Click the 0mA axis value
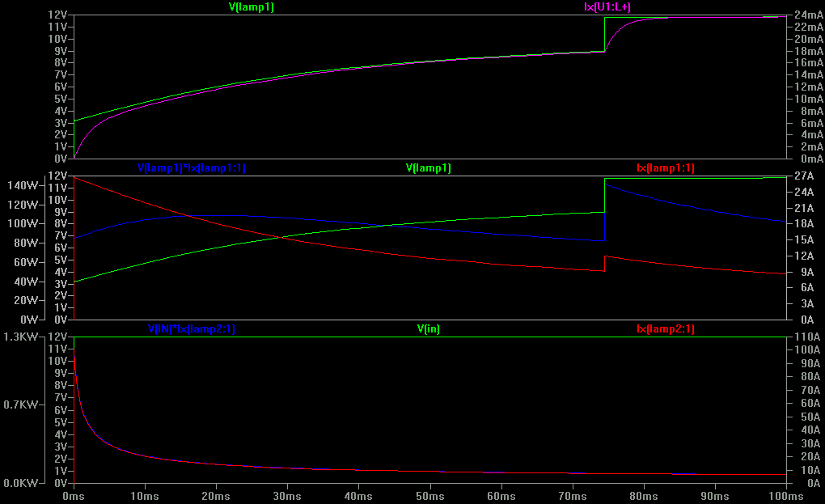Screen dimensions: 825x504 point(812,159)
